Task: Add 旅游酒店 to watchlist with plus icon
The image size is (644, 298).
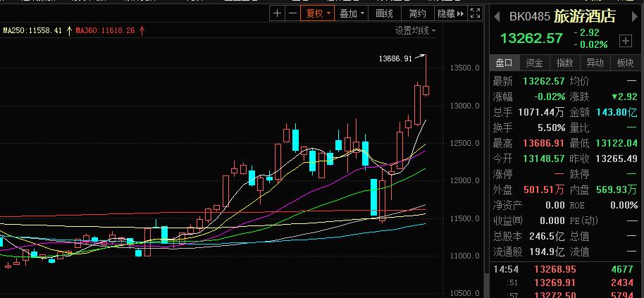Action: click(625, 40)
